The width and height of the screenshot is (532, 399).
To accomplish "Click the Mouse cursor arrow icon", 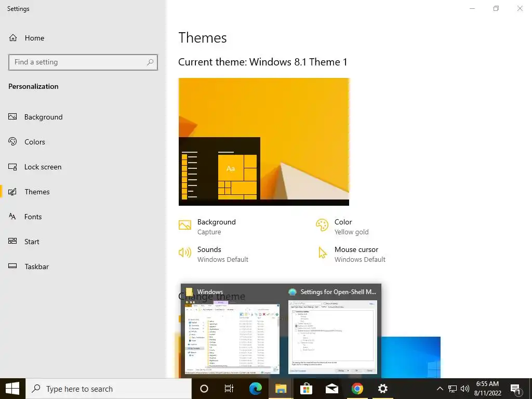I will click(322, 252).
